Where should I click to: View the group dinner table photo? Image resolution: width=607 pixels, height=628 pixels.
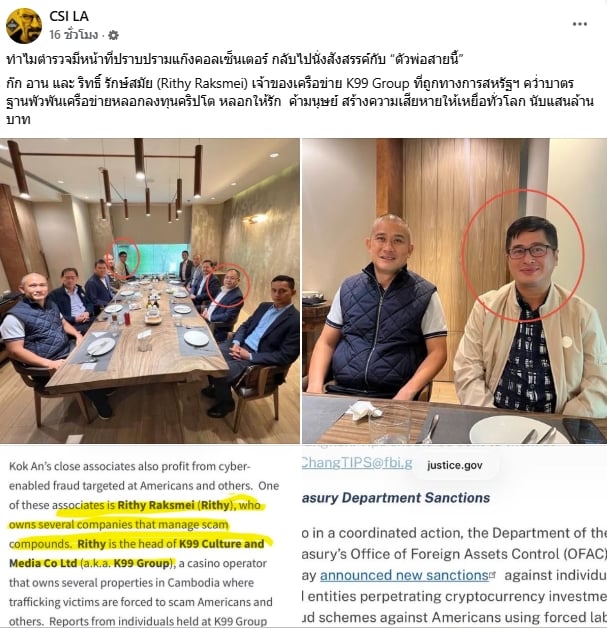pos(150,291)
